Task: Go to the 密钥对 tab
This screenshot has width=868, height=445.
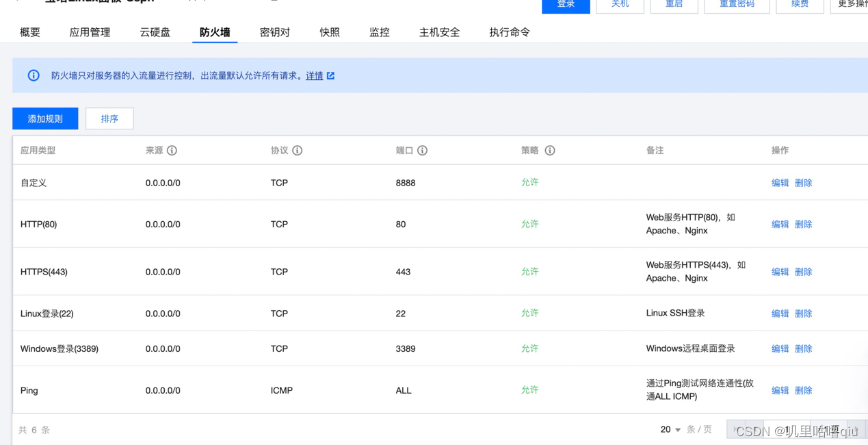Action: [x=275, y=32]
